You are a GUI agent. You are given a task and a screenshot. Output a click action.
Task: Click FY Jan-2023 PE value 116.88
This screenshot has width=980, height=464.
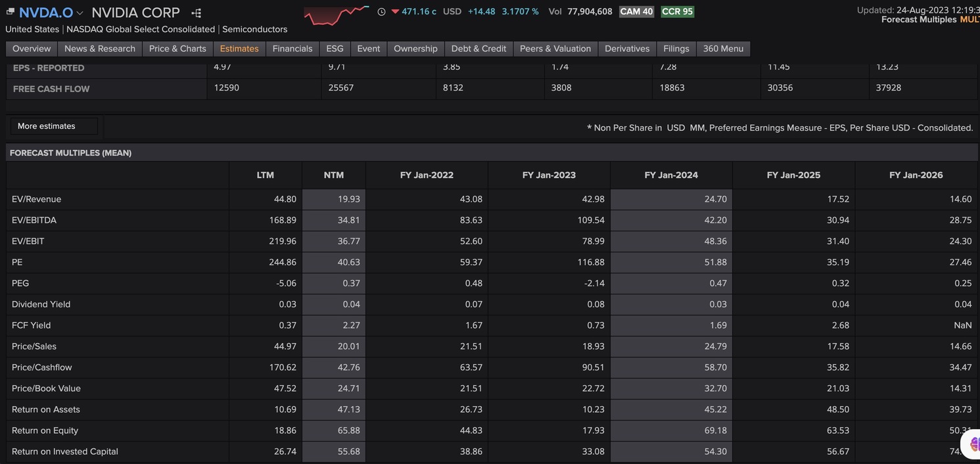point(591,262)
